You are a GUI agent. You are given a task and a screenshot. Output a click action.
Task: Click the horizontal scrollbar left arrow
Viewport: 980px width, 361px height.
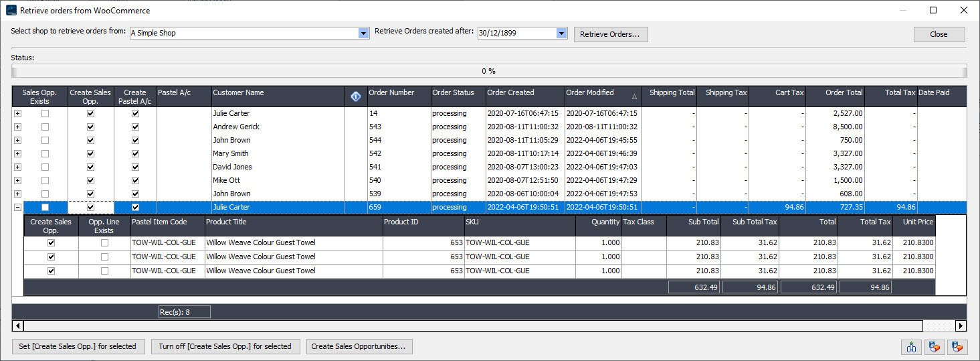pyautogui.click(x=17, y=326)
